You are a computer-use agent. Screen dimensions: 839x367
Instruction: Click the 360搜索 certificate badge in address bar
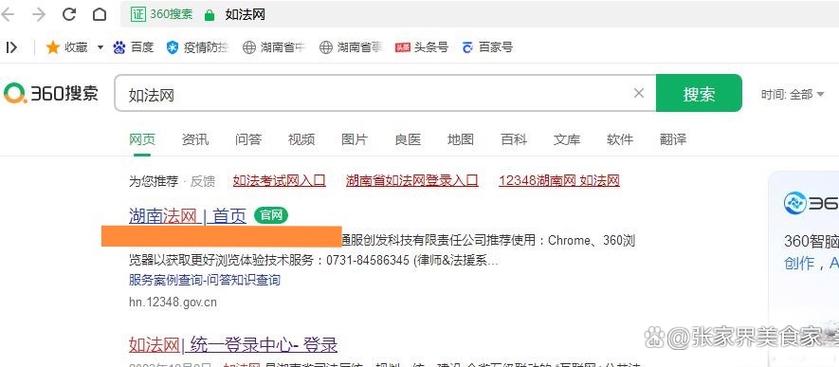[162, 14]
